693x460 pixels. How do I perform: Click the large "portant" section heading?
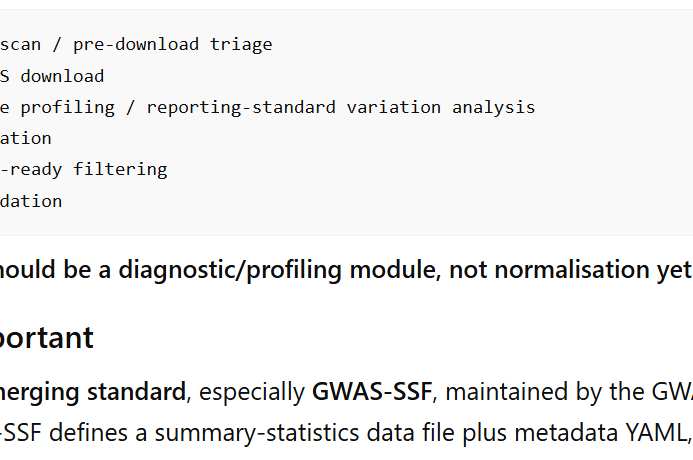point(46,338)
